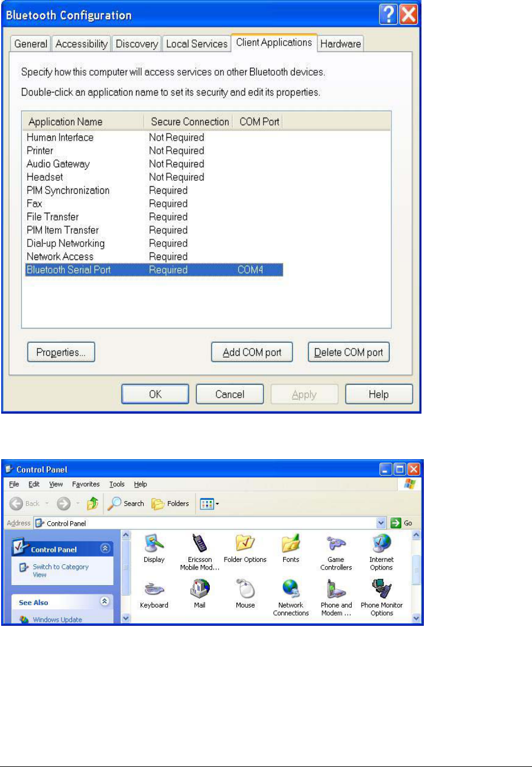This screenshot has width=532, height=767.
Task: Open the Mouse settings icon
Action: 245,594
